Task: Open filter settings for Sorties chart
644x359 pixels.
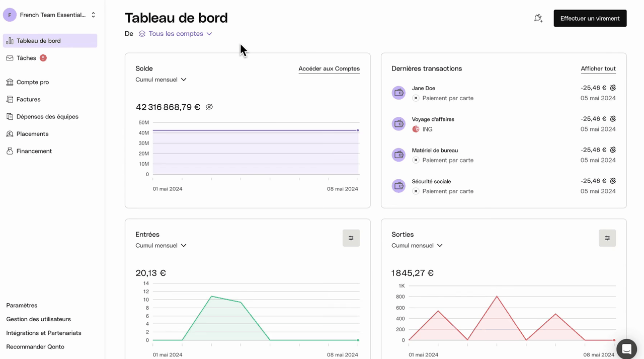Action: [607, 238]
